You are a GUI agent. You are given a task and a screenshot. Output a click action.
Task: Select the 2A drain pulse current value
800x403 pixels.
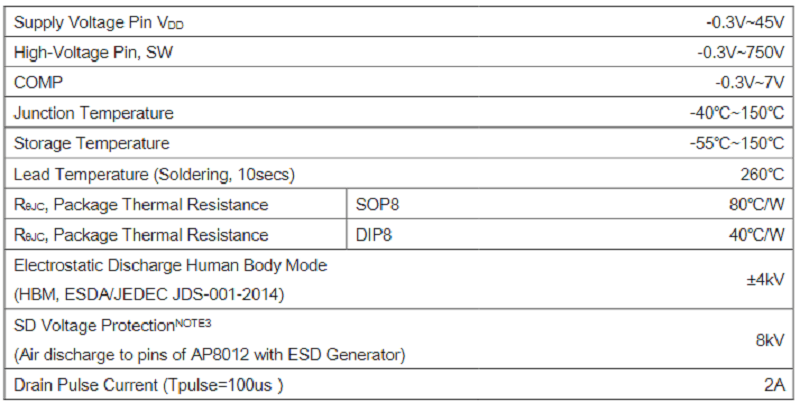point(772,385)
